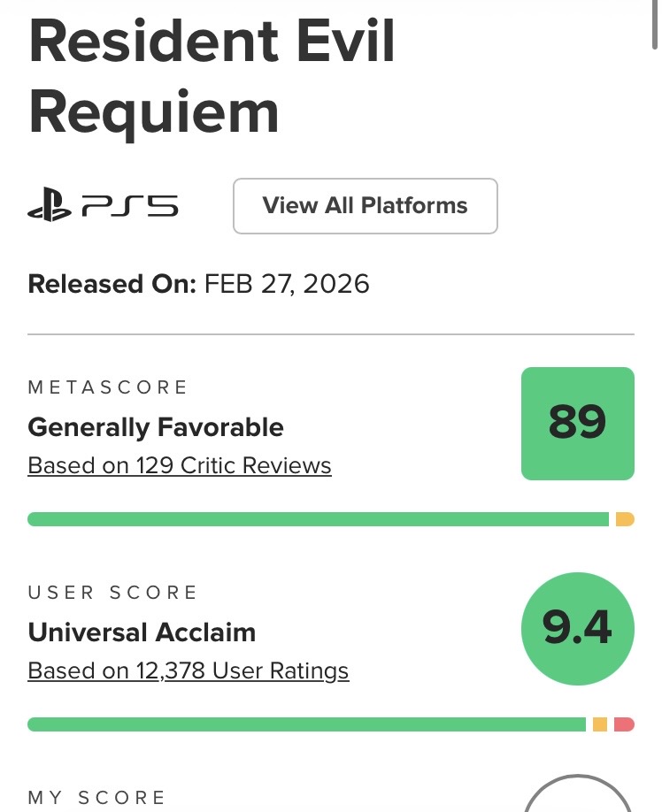Click the red negative segment of user score bar
662x812 pixels.
pyautogui.click(x=624, y=724)
